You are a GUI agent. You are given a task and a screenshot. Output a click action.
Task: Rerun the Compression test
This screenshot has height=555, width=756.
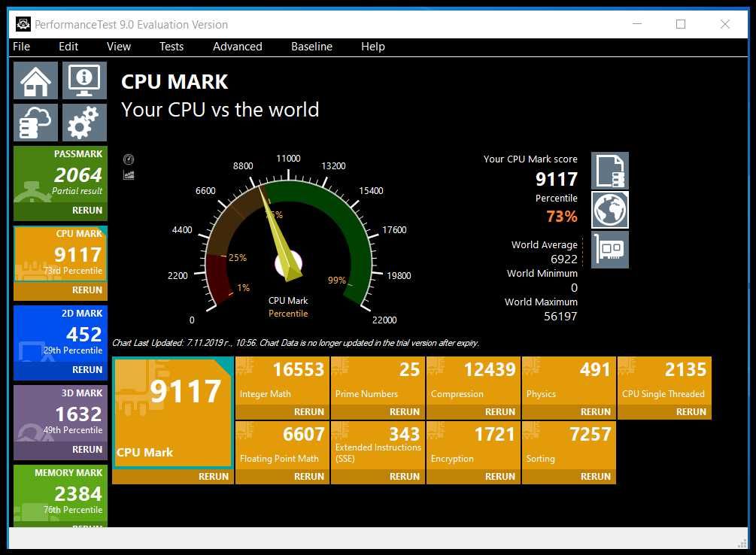click(500, 412)
